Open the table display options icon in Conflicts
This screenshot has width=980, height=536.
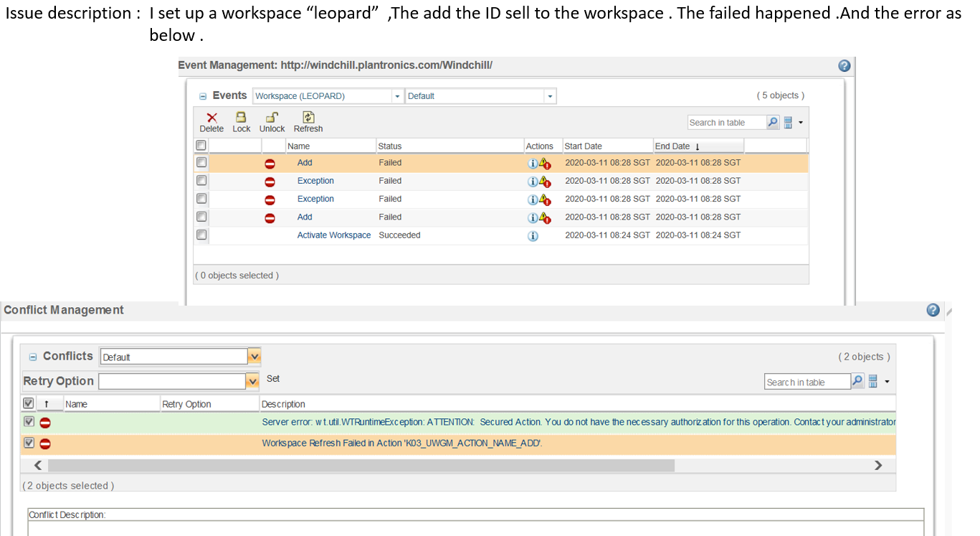[874, 381]
